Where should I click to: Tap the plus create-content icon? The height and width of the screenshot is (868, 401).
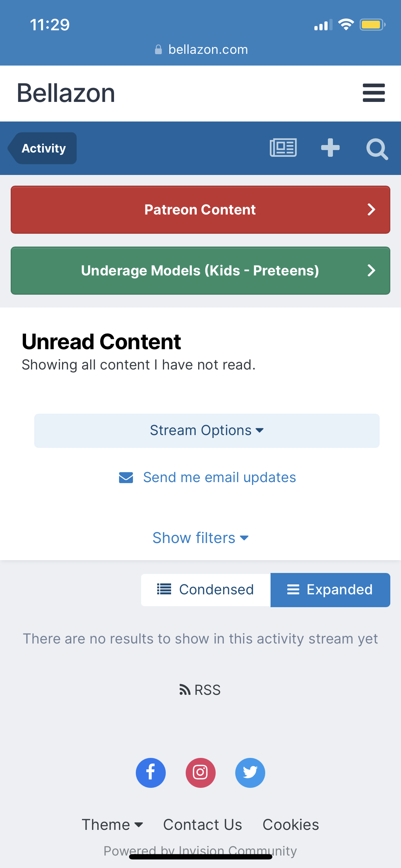click(330, 148)
